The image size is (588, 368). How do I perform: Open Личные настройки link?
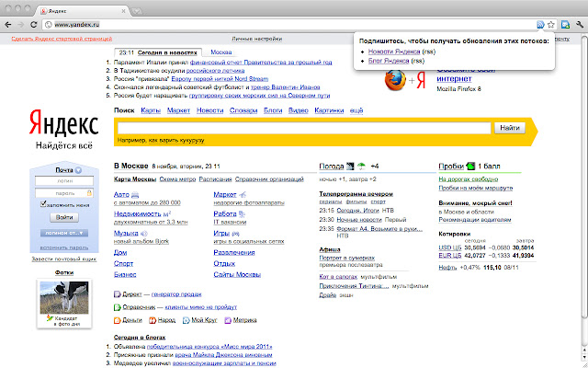coord(257,39)
